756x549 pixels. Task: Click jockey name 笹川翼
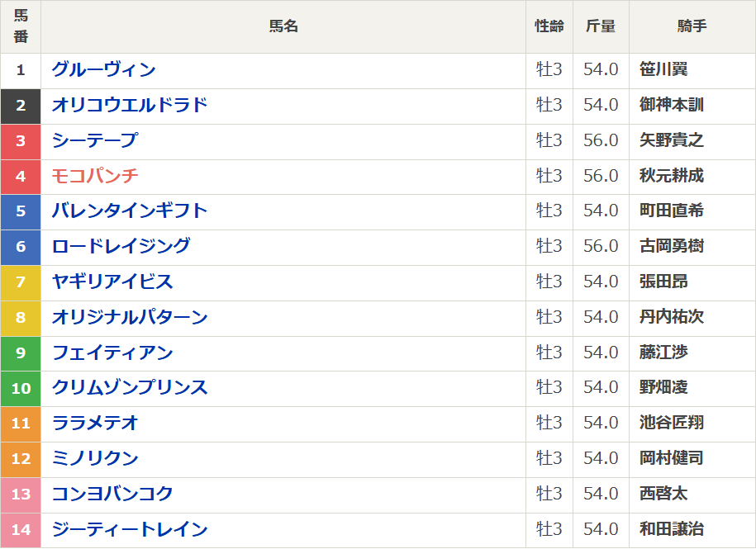click(x=663, y=70)
